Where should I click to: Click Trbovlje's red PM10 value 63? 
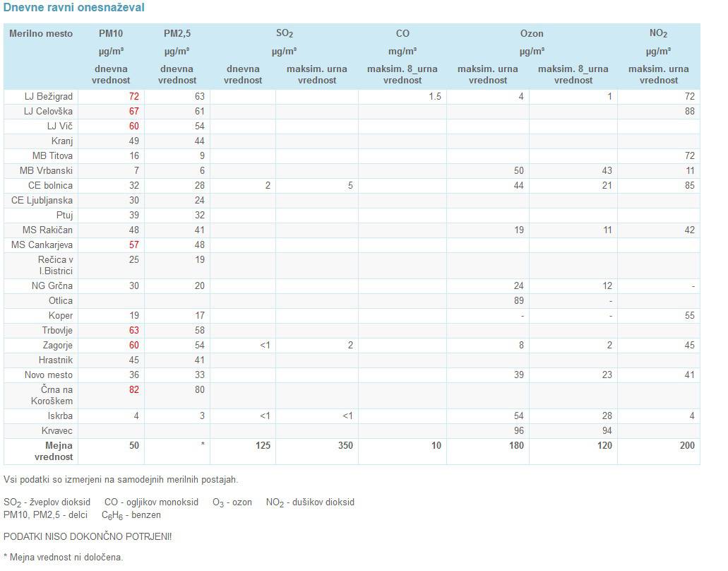[133, 330]
